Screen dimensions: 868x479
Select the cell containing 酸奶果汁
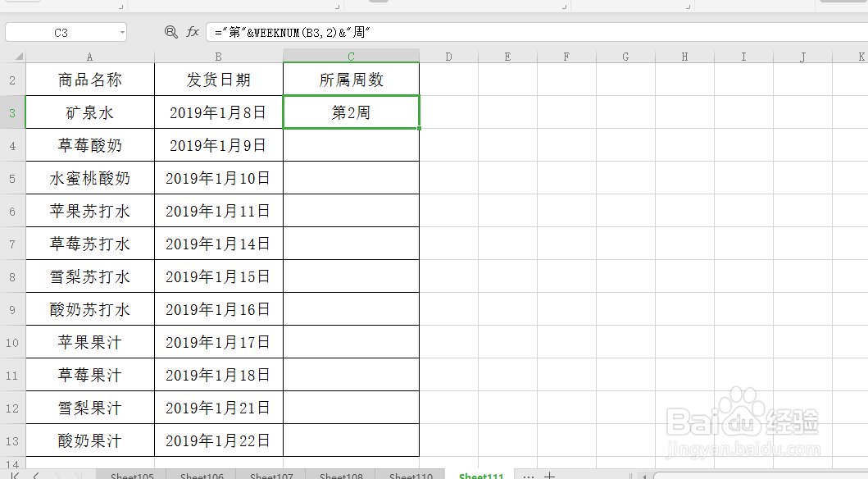[x=90, y=440]
